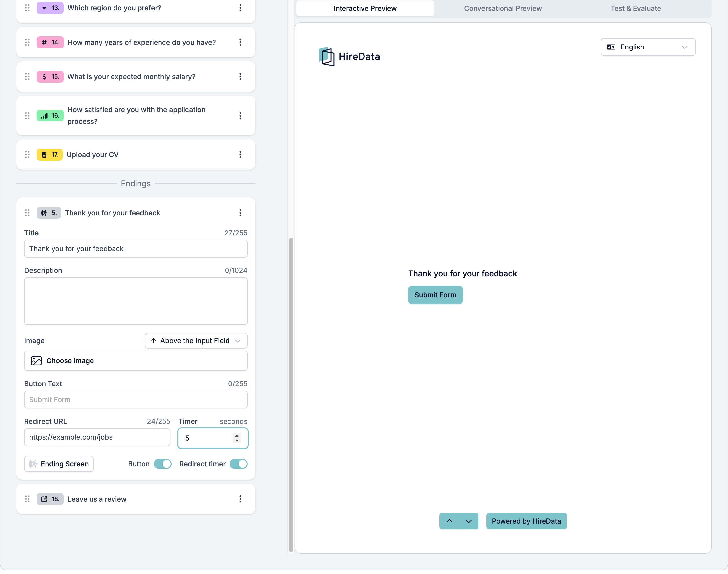Click the rating scale badge 16
This screenshot has height=574, width=728.
point(50,116)
